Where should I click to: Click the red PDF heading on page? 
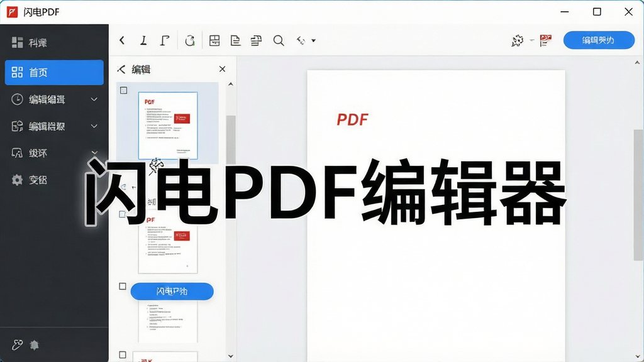352,119
